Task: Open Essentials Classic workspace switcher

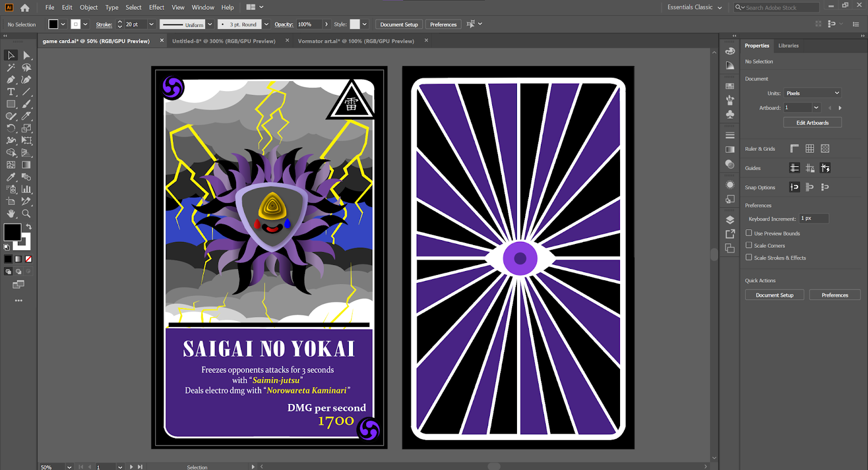Action: point(694,7)
